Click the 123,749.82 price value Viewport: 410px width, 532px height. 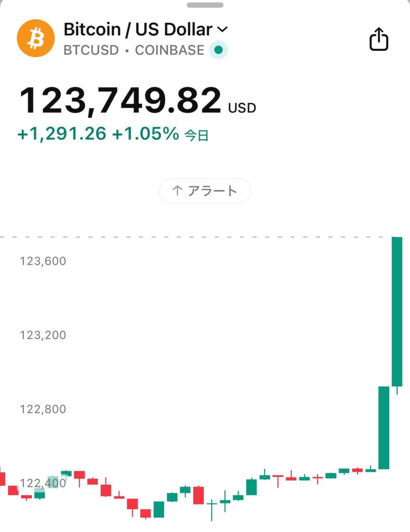[x=121, y=100]
